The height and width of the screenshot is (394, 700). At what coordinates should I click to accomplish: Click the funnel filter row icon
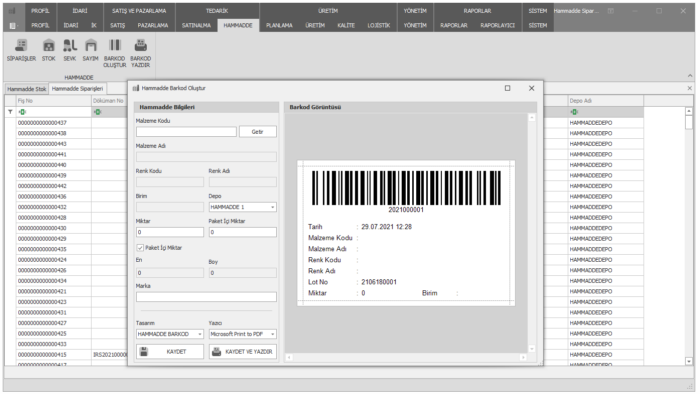pyautogui.click(x=10, y=112)
